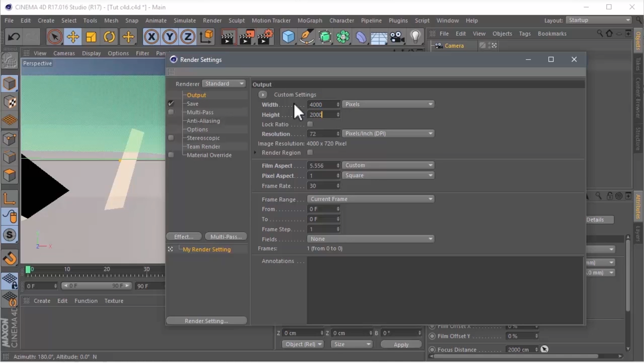Image resolution: width=644 pixels, height=363 pixels.
Task: Add a Cube primitive object
Action: click(x=288, y=37)
